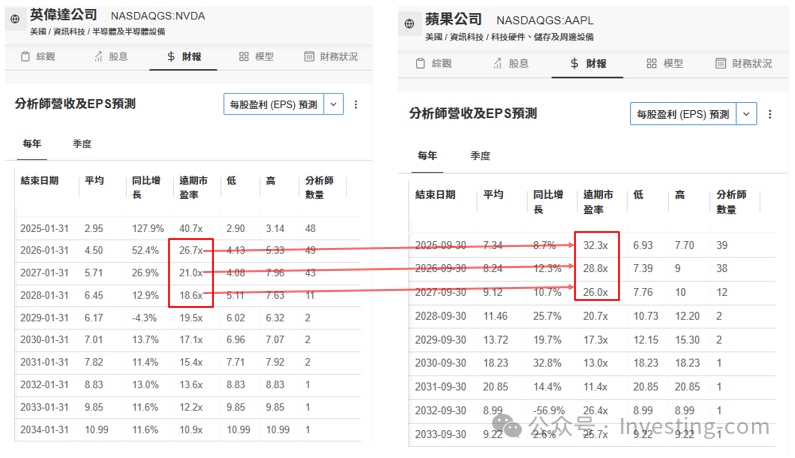The width and height of the screenshot is (795, 458).
Task: Click table icon on AAPL 財務狀況 tab
Action: (x=720, y=63)
